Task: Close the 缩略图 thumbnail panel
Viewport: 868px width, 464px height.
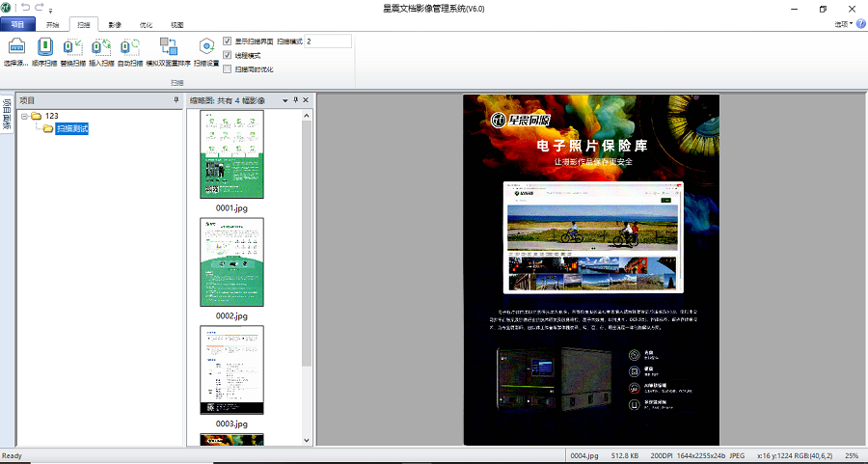Action: (306, 100)
